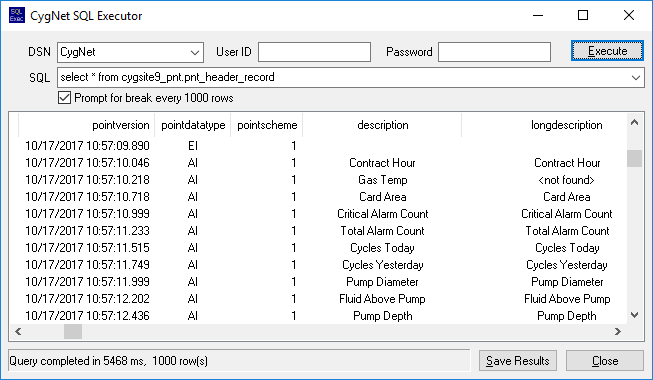Click the horizontal scrollbar left arrow

pyautogui.click(x=18, y=332)
